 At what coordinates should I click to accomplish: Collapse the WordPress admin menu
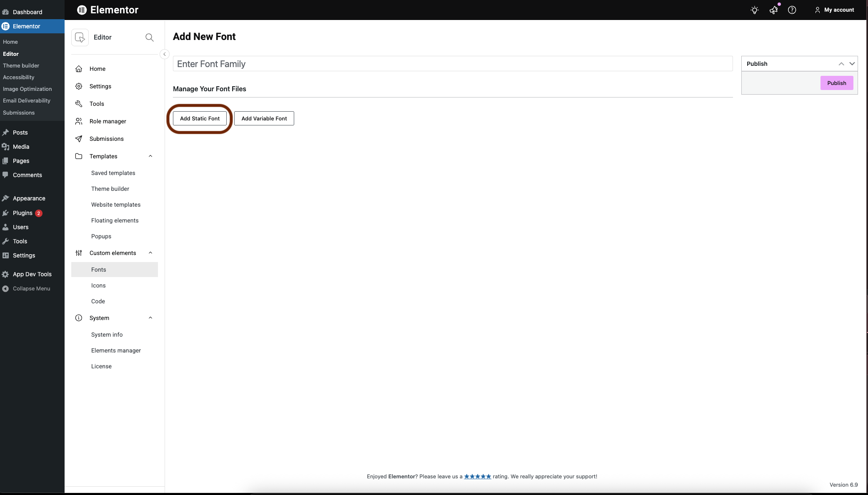tap(31, 288)
